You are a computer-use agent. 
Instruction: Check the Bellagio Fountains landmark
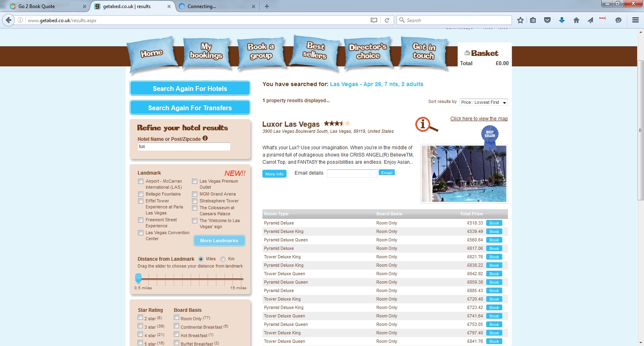140,194
